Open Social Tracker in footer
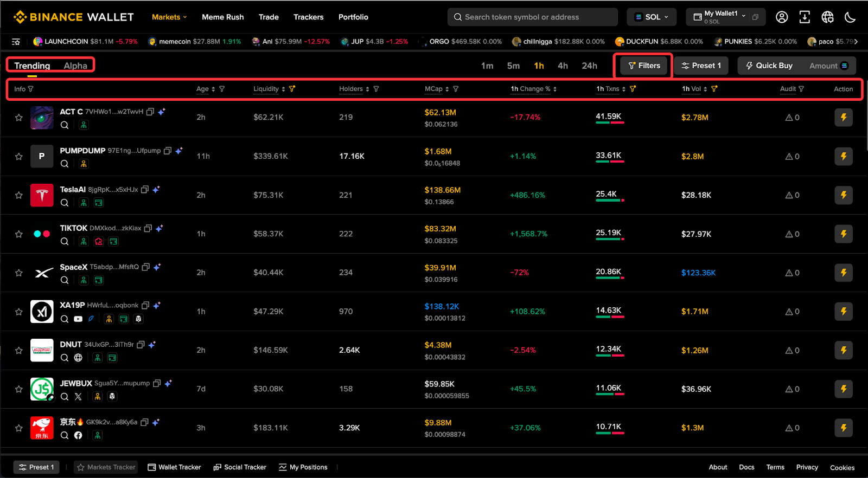868x478 pixels. (x=240, y=467)
